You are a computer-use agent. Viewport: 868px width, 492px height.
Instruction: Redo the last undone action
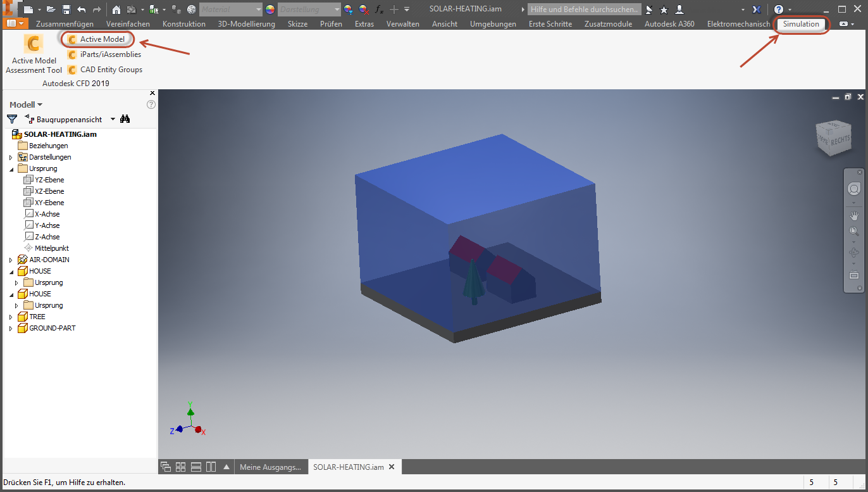click(x=97, y=9)
